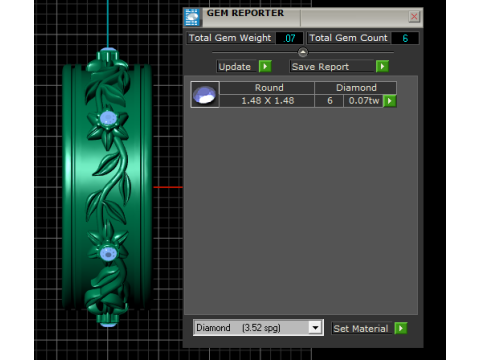This screenshot has width=480, height=360.
Task: Click the Diamond material cell in gem row
Action: point(356,88)
